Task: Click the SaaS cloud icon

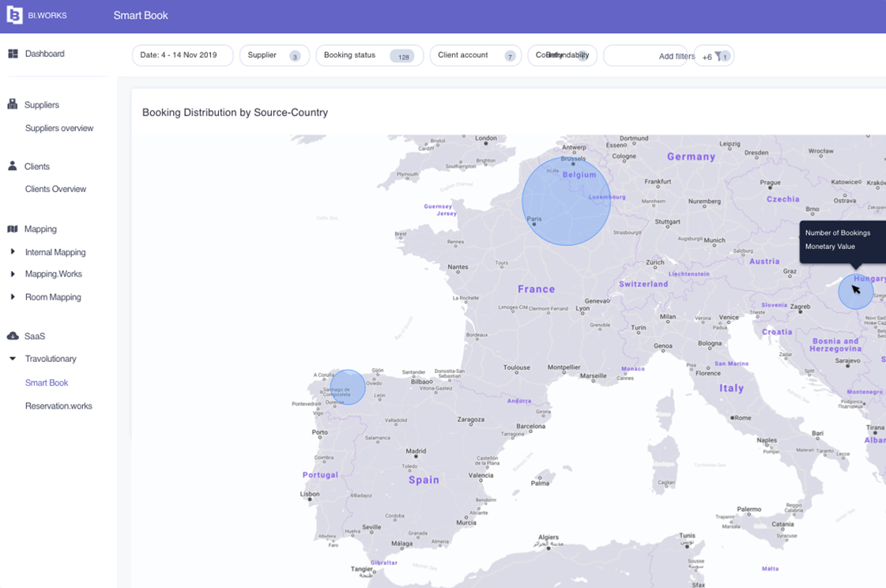Action: tap(13, 336)
